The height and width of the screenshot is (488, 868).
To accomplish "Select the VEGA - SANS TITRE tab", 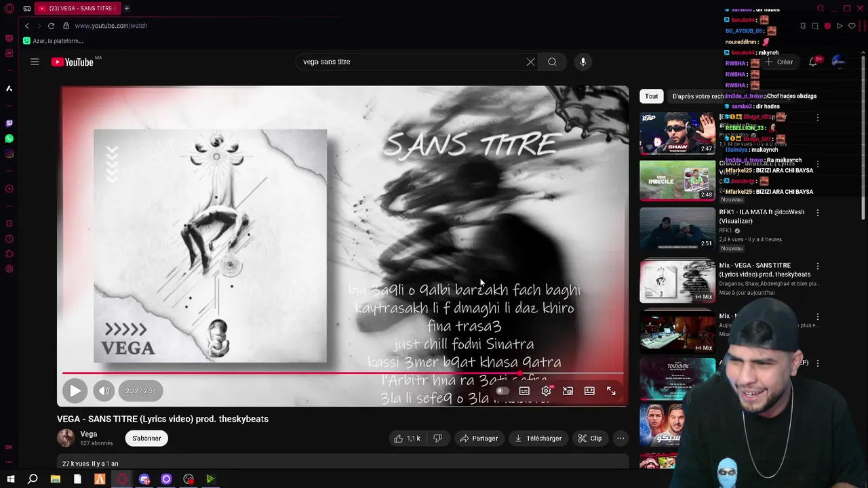I will [x=77, y=8].
